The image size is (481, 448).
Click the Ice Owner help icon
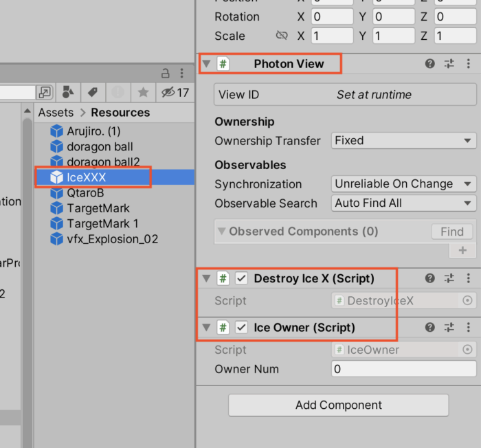click(x=430, y=328)
